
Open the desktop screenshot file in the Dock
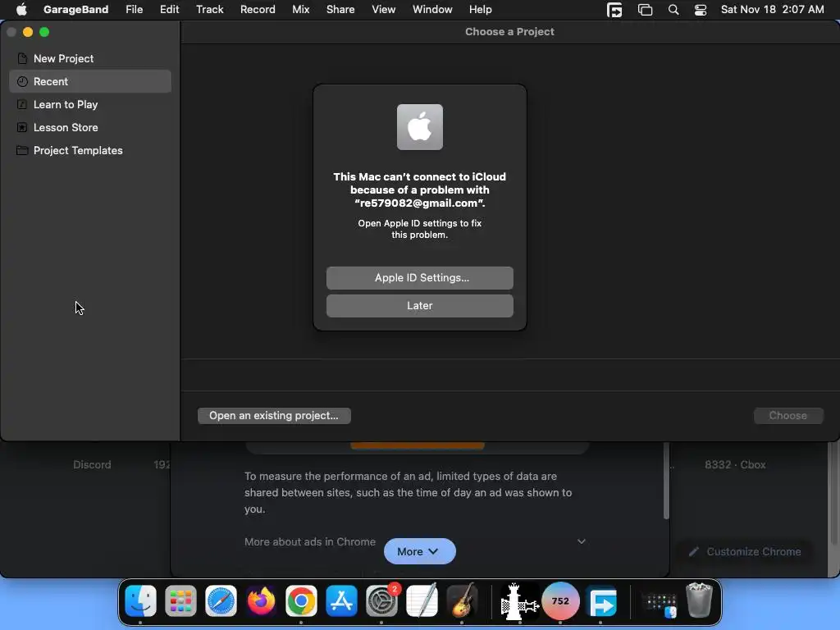[659, 603]
